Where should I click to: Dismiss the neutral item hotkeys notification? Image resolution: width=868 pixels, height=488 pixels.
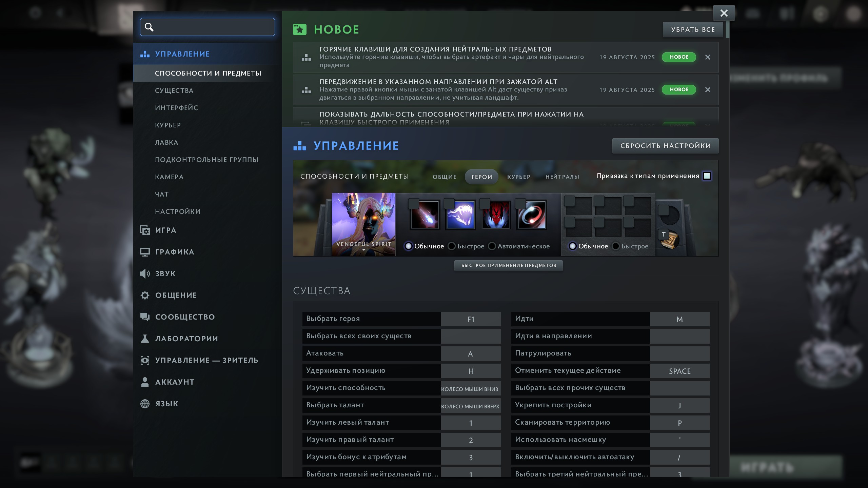coord(708,57)
